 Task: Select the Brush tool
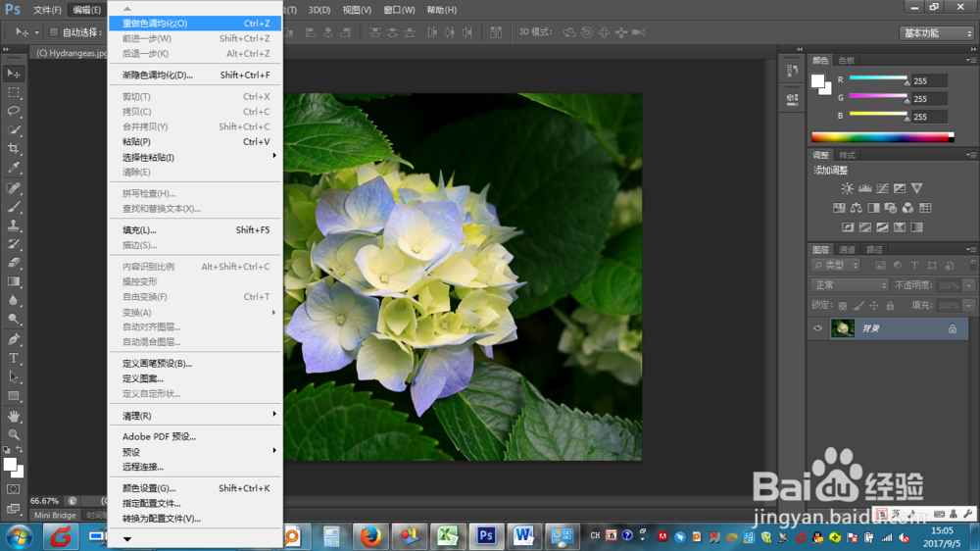(14, 207)
